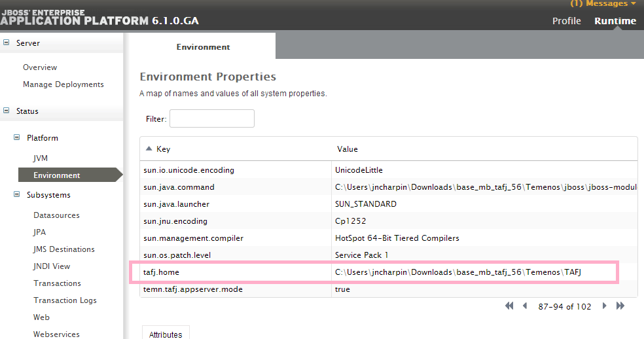Image resolution: width=644 pixels, height=339 pixels.
Task: Go to first page of properties
Action: point(509,306)
